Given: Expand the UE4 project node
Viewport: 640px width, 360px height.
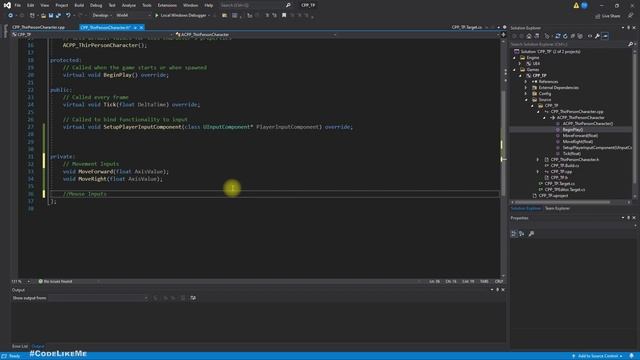Looking at the screenshot, I should pos(520,64).
